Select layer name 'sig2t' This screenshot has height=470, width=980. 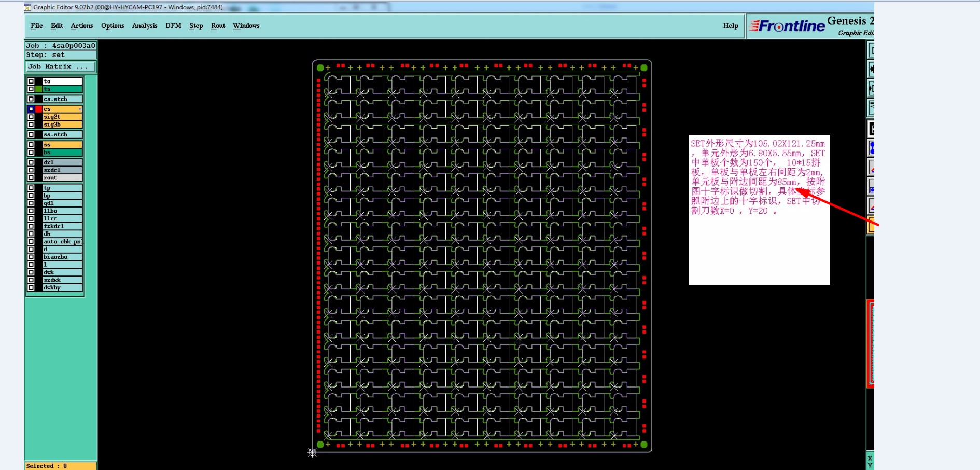[x=62, y=117]
